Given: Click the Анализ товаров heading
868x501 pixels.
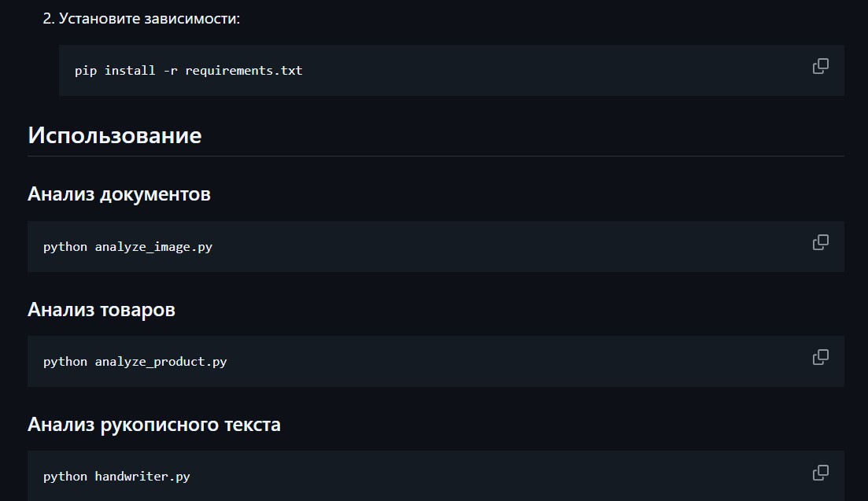Looking at the screenshot, I should tap(102, 310).
